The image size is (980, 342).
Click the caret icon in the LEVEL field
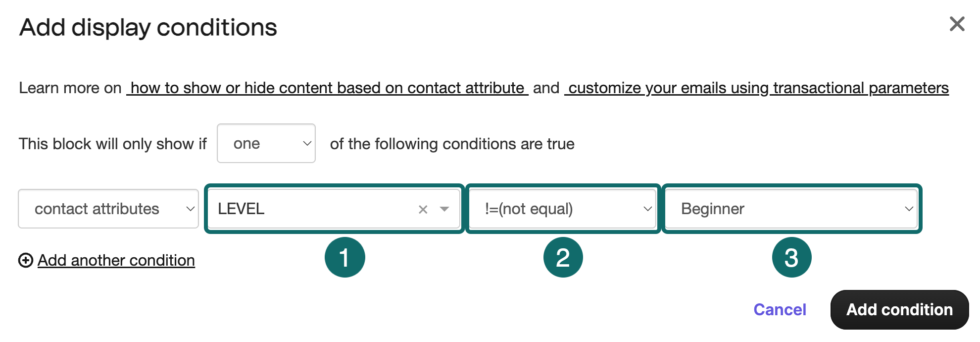[443, 209]
